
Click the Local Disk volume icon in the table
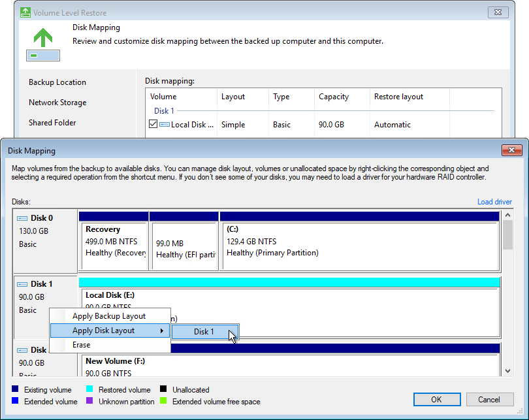tap(163, 124)
